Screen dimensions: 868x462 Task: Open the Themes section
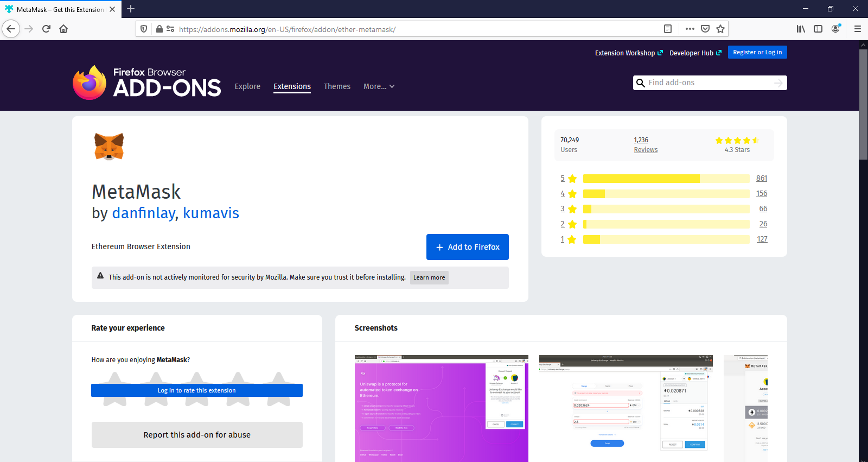(x=337, y=86)
